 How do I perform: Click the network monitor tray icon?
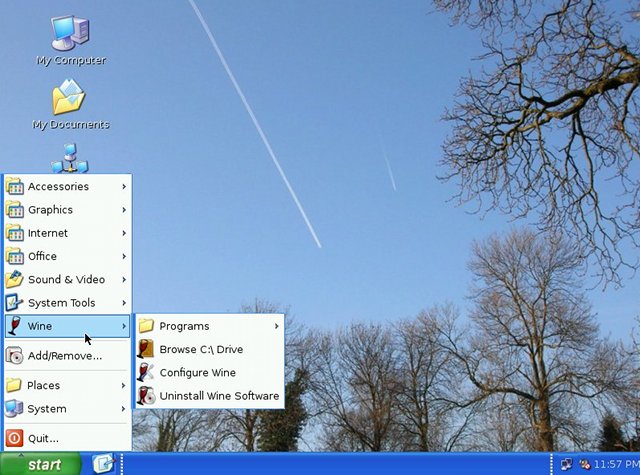566,464
